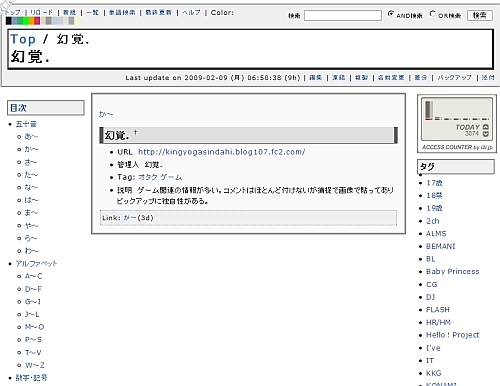Open the トップ navigation link
This screenshot has height=386, width=500.
(x=13, y=12)
